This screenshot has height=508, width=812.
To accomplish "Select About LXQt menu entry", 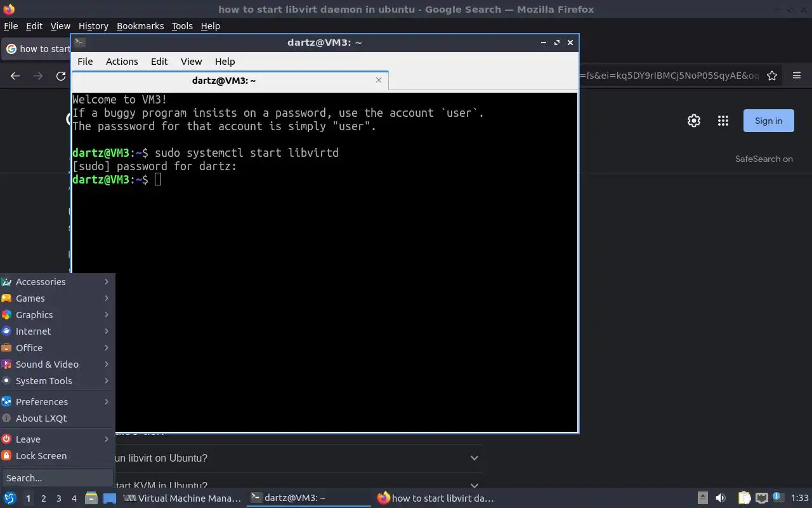I will pyautogui.click(x=57, y=418).
